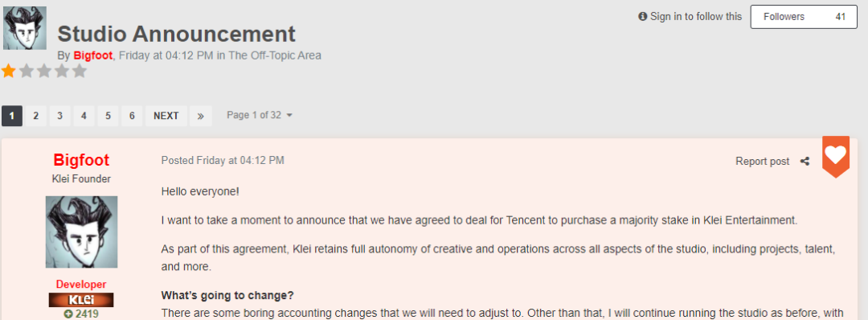Go to page 2
Viewport: 868px width, 320px height.
[x=35, y=116]
